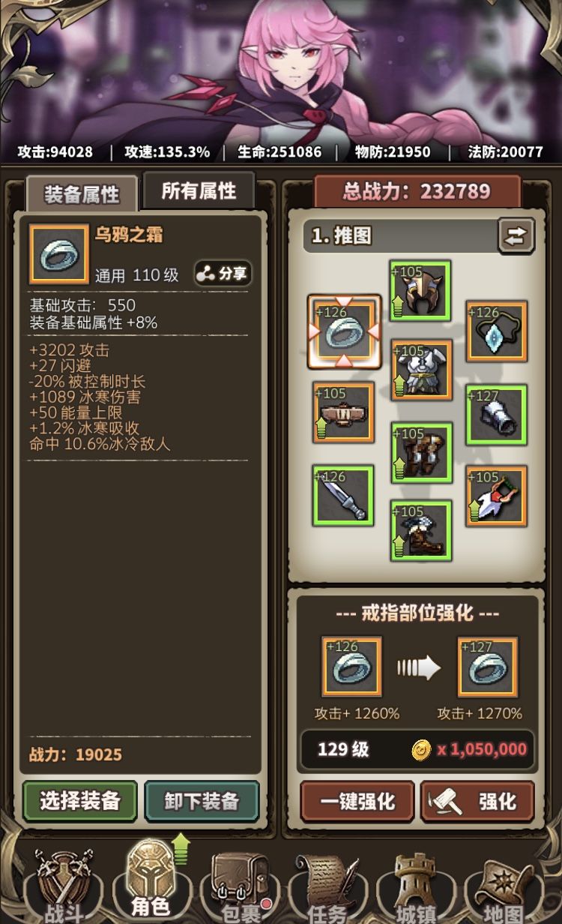Click the 一键强化 button
Screen dimensions: 562x924
(357, 801)
